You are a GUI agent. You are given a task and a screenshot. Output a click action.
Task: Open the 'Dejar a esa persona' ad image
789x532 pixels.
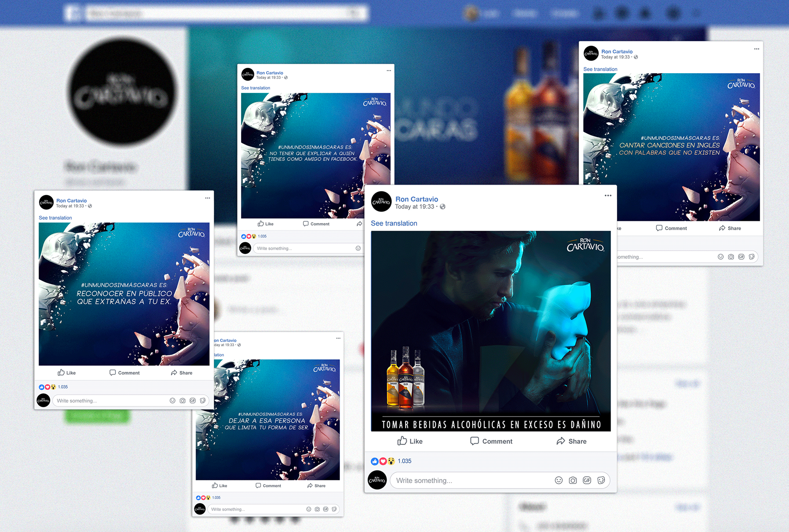[268, 420]
